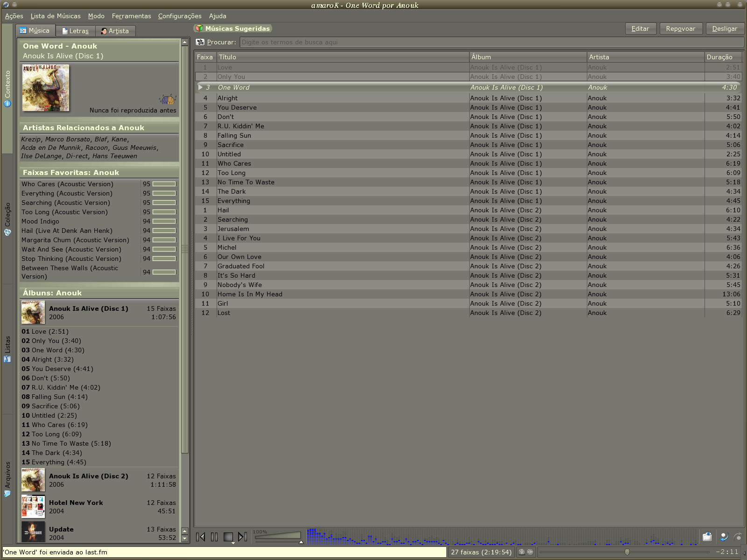Collapse the Anouk Is Alive (Disc 1) album
Screen dimensions: 747x560
click(x=99, y=313)
